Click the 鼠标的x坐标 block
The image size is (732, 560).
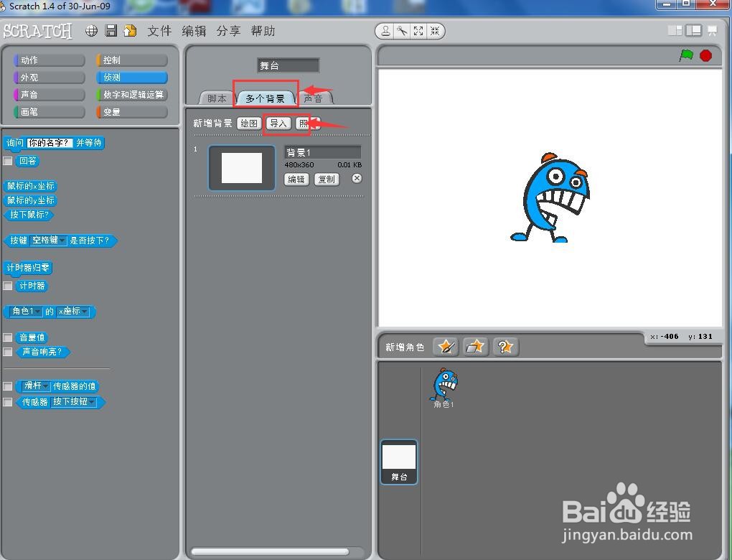point(30,186)
